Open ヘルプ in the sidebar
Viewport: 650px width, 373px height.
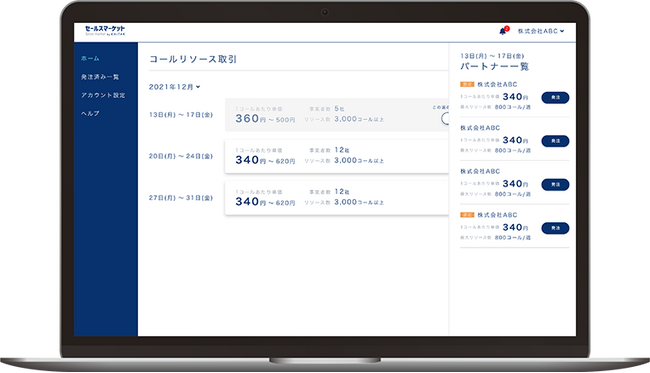click(90, 114)
